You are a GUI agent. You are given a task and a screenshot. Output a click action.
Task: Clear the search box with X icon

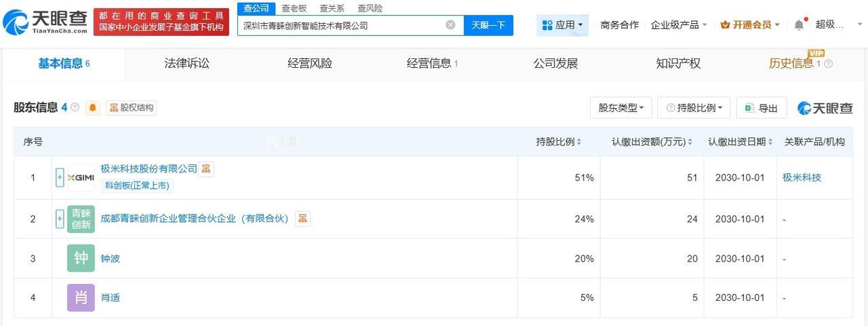pos(450,25)
